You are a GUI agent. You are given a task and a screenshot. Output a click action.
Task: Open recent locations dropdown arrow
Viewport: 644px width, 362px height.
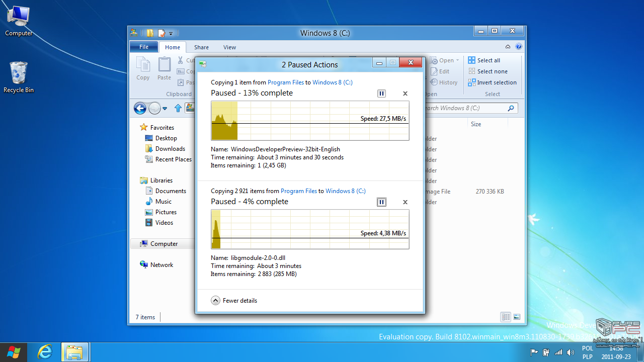pos(165,109)
